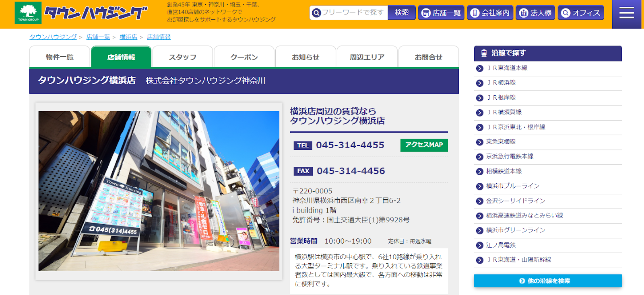Click the arrow icon next to ＪＲ根岸線
Screen dimensions: 644x295
coord(479,98)
